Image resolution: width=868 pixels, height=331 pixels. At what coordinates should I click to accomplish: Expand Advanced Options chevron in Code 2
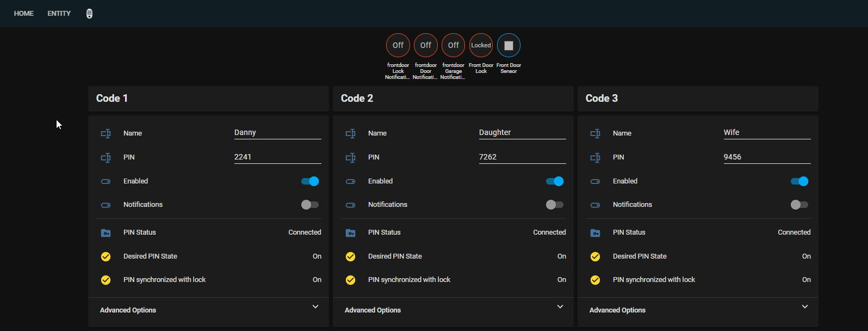click(560, 307)
